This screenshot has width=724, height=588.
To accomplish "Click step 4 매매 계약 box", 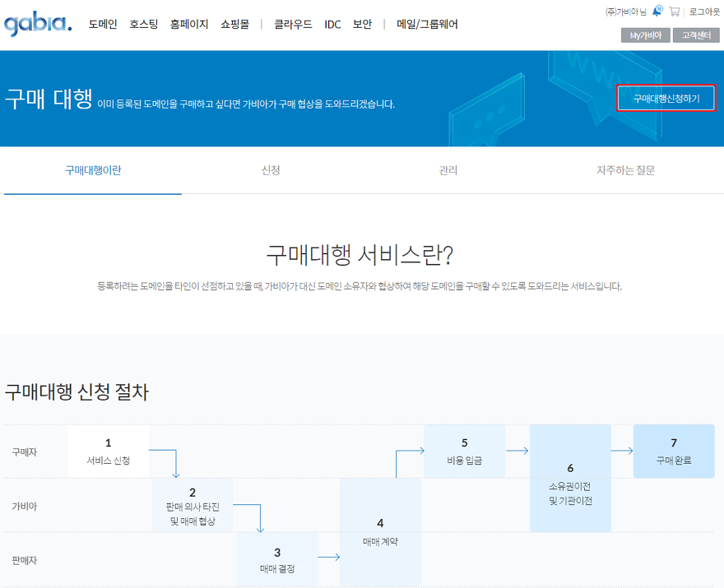I will [x=380, y=532].
